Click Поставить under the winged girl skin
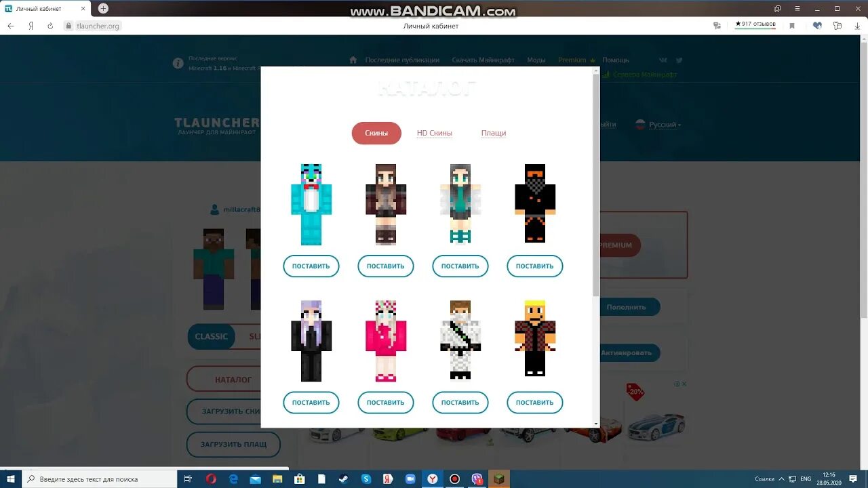 [x=460, y=266]
